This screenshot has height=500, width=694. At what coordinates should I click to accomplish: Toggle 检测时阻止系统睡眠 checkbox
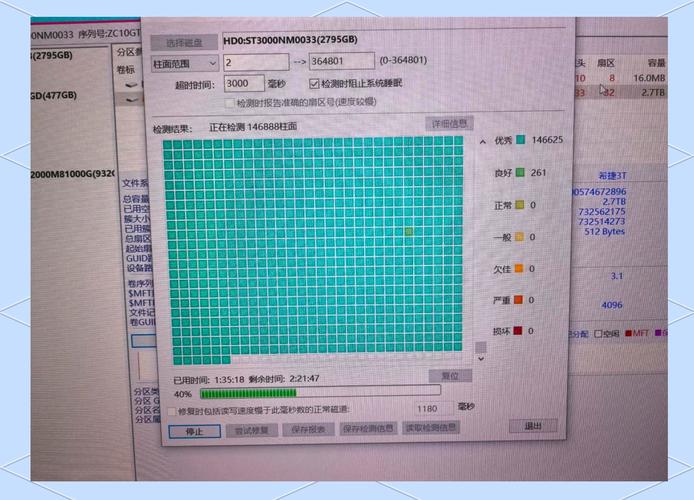(313, 84)
